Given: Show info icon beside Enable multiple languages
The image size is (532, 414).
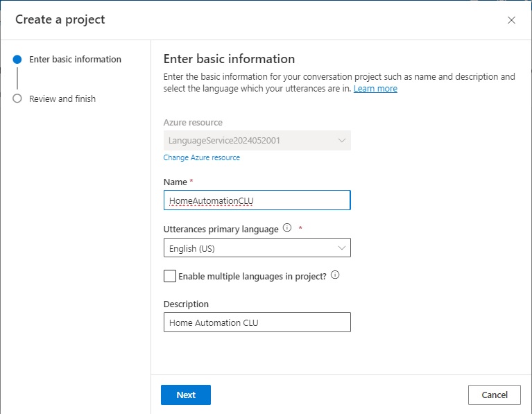Looking at the screenshot, I should pyautogui.click(x=335, y=275).
